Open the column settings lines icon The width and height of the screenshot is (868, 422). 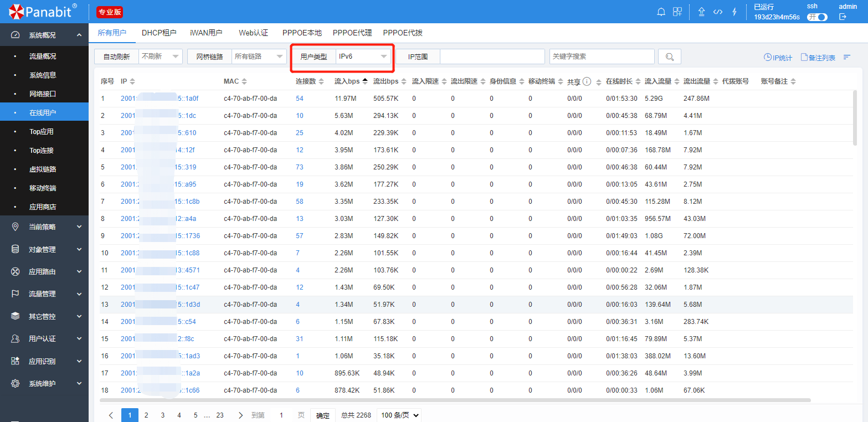pyautogui.click(x=847, y=57)
